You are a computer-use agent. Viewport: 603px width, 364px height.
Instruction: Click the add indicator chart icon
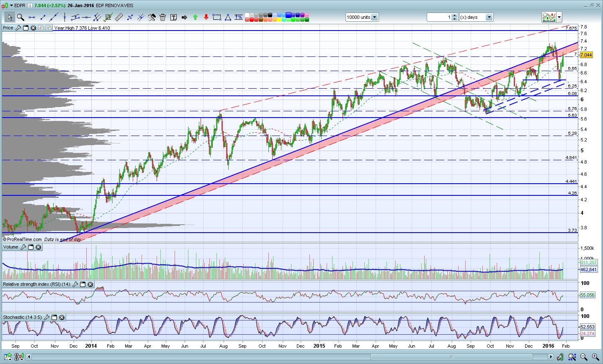pyautogui.click(x=549, y=17)
